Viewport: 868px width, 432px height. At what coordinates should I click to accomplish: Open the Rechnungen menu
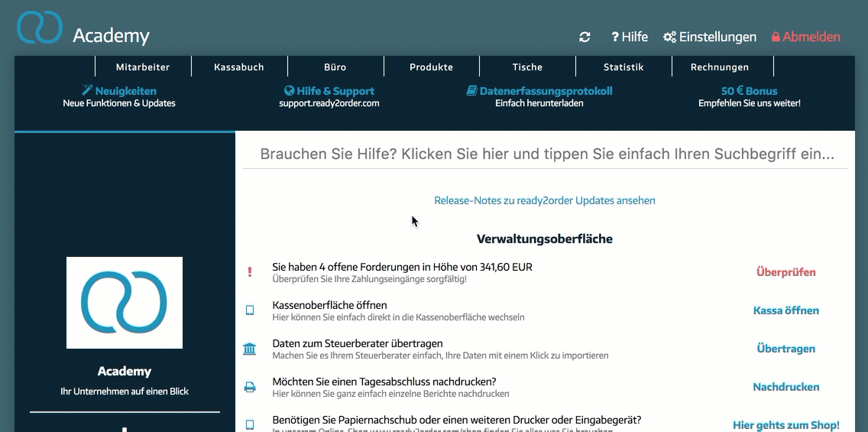click(720, 67)
